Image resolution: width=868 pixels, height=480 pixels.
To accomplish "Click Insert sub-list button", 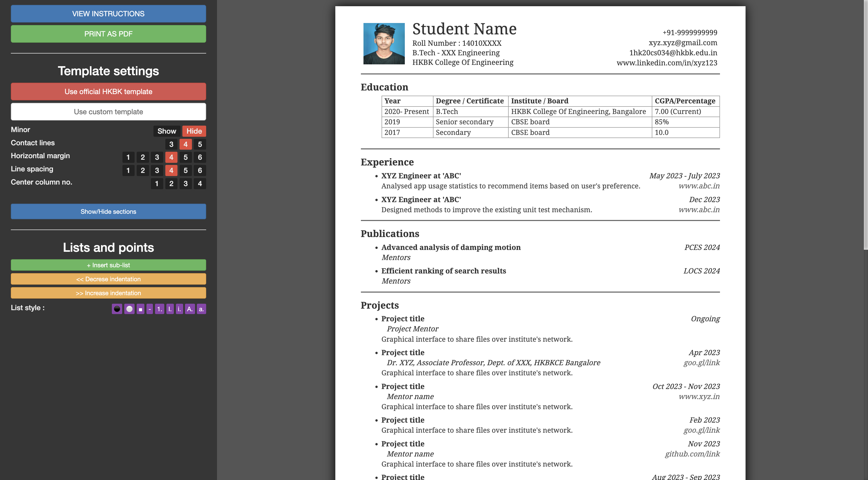I will 108,265.
